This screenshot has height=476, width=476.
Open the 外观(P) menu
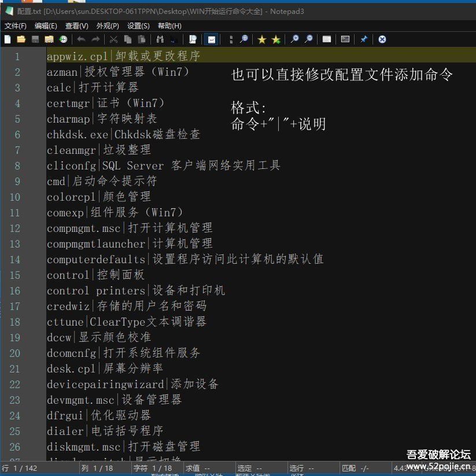[108, 26]
